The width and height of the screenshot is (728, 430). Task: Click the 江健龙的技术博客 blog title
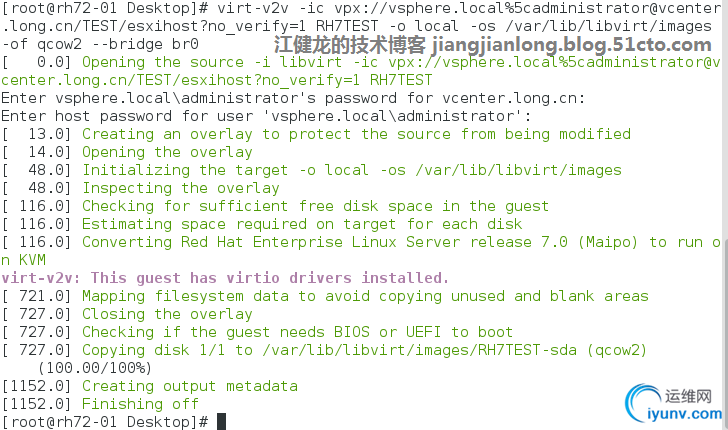pos(349,45)
